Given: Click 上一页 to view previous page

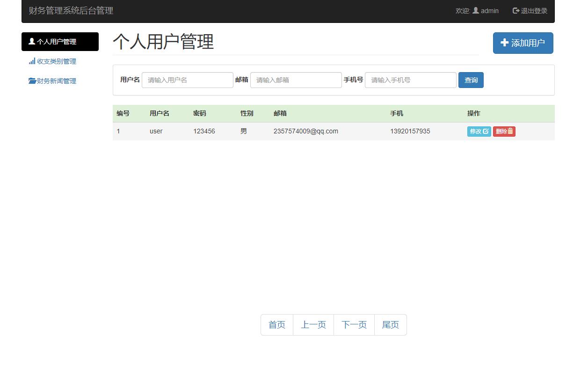Looking at the screenshot, I should (x=313, y=324).
